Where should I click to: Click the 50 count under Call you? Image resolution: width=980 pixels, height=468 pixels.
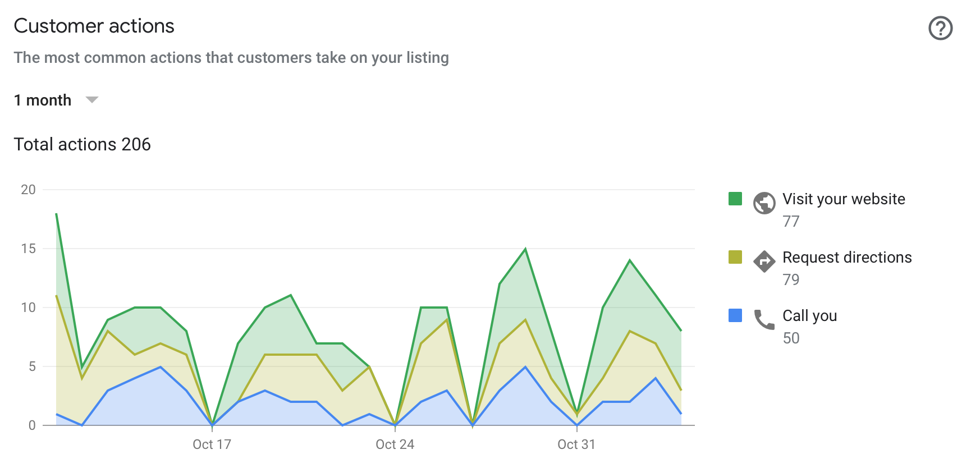(791, 338)
